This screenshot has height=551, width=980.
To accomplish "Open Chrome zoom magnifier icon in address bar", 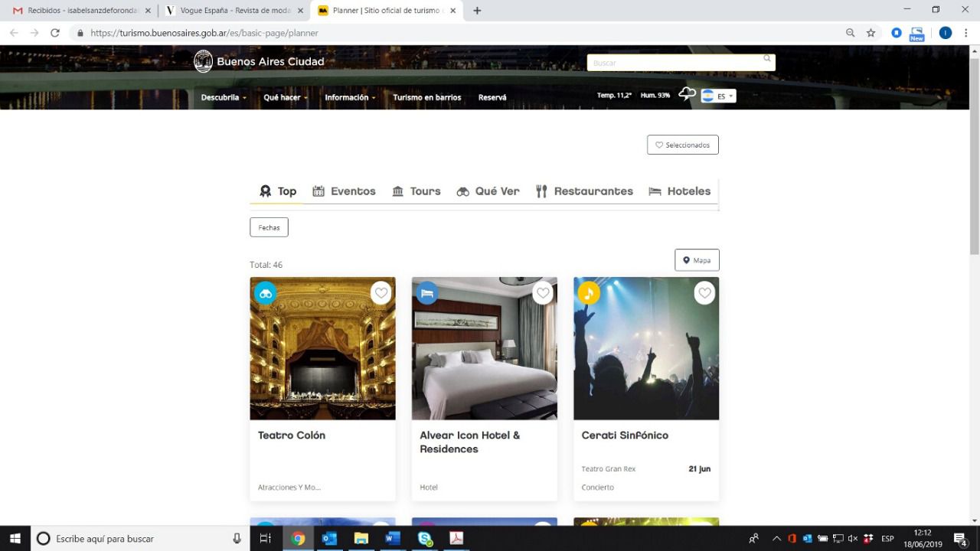I will coord(850,33).
